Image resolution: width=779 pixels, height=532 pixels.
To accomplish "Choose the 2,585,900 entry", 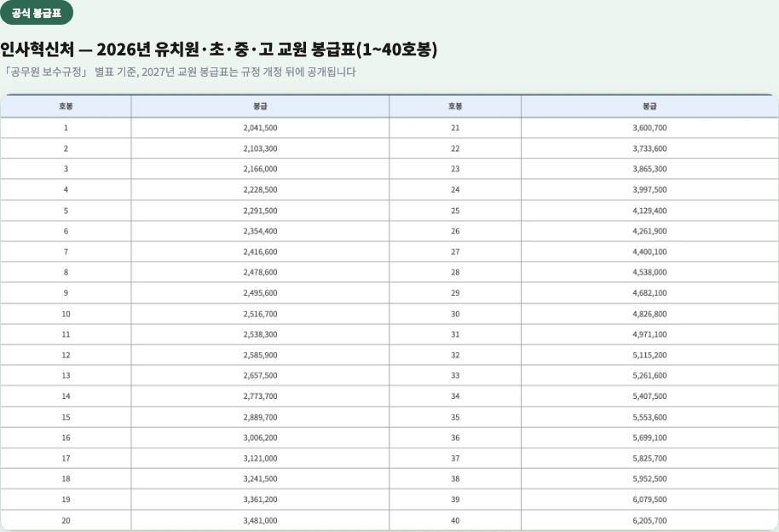I will coord(260,356).
